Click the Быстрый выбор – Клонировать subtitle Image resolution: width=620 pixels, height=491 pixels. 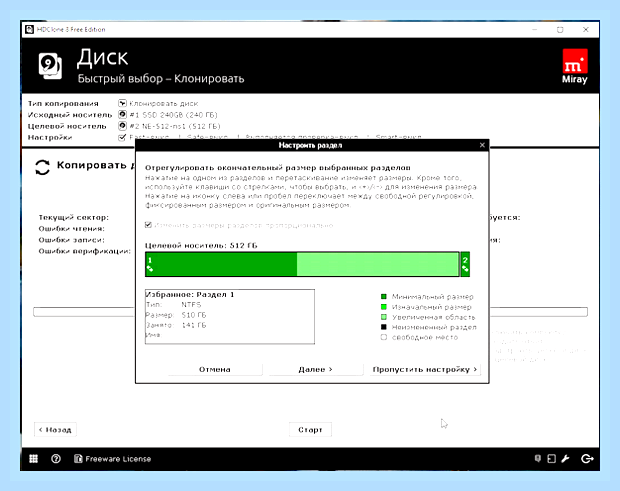point(161,78)
